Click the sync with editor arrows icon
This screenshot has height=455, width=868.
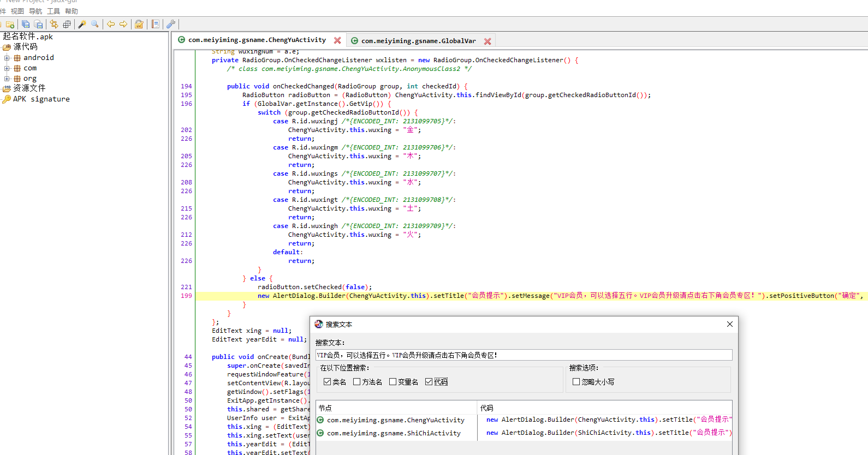[x=54, y=25]
